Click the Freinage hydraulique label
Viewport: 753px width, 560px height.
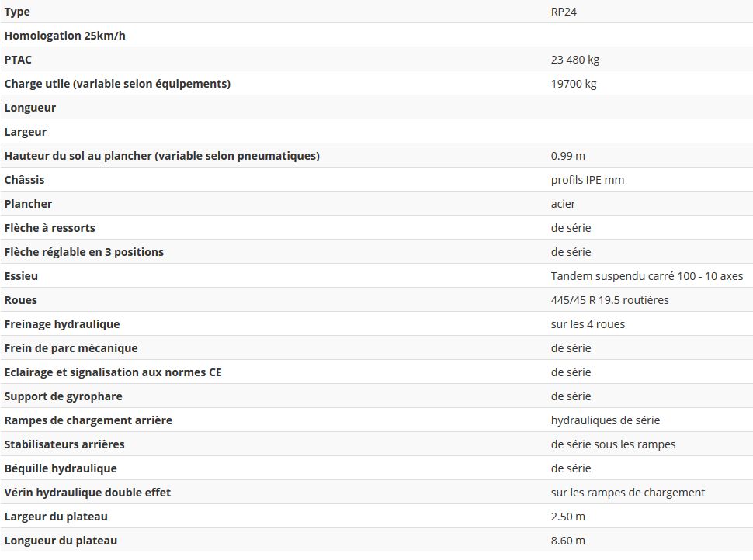62,324
